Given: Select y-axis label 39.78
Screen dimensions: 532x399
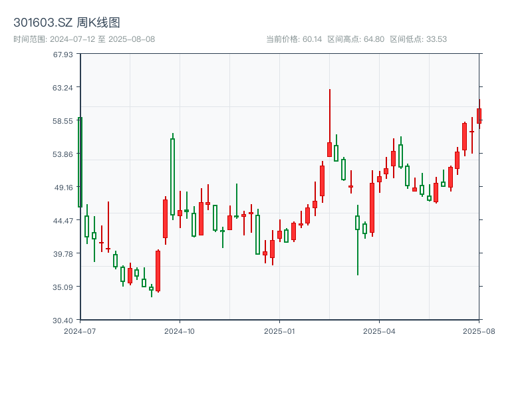Looking at the screenshot, I should pos(63,254).
